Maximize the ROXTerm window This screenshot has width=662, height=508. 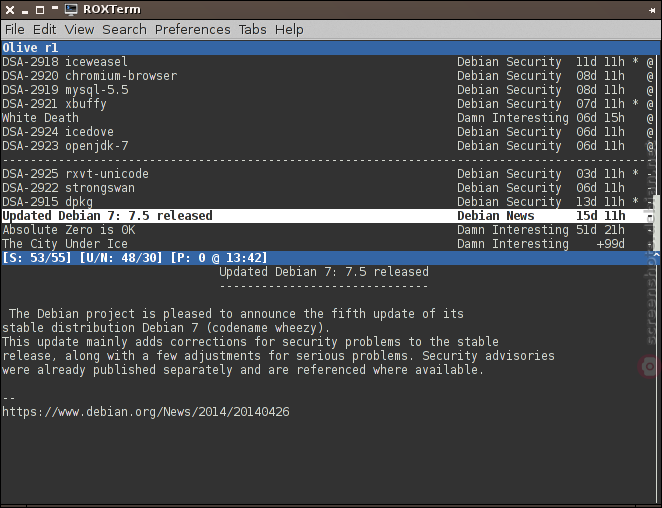[40, 10]
